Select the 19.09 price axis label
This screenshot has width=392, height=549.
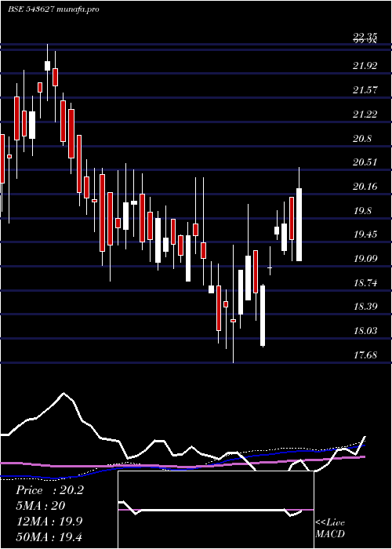[365, 258]
